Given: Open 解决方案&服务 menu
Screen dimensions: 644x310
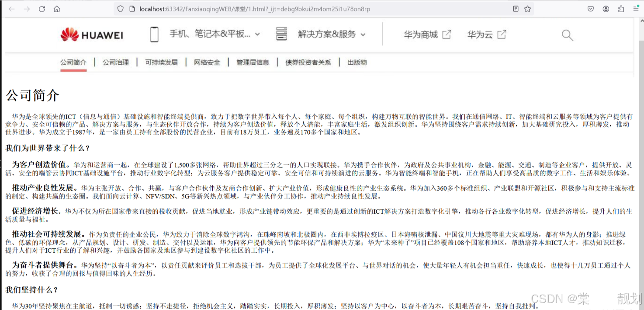Looking at the screenshot, I should point(327,34).
